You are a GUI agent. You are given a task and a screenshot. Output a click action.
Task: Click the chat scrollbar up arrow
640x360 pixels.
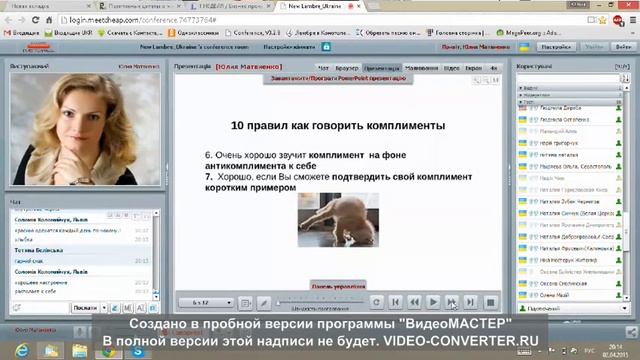pyautogui.click(x=156, y=213)
